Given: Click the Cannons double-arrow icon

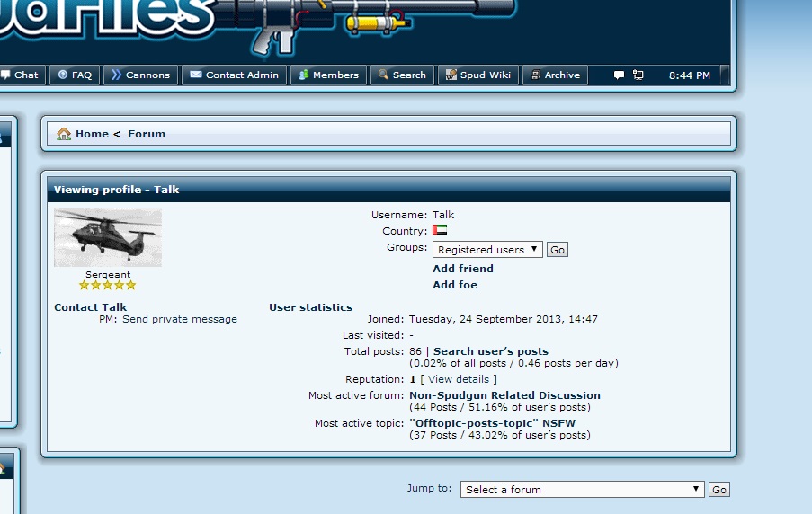Looking at the screenshot, I should pos(116,75).
